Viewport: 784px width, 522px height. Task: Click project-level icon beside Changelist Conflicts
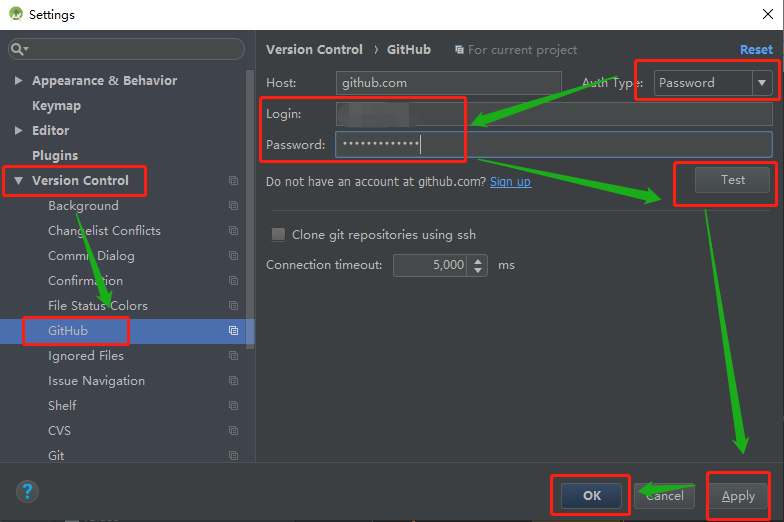click(x=234, y=230)
